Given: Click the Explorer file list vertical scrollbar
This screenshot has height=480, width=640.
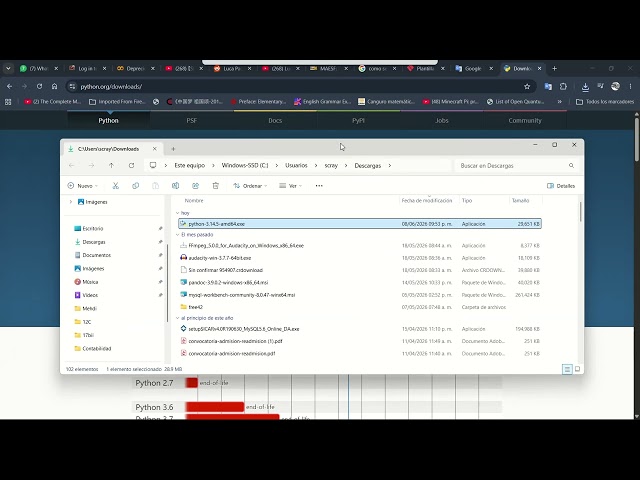Looking at the screenshot, I should pos(580,212).
